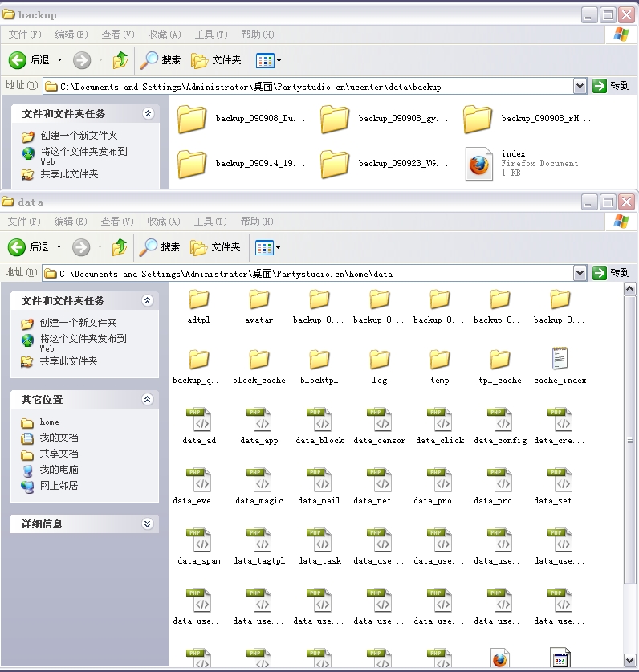
Task: Click vertical scrollbar thumb in data window
Action: [x=629, y=440]
